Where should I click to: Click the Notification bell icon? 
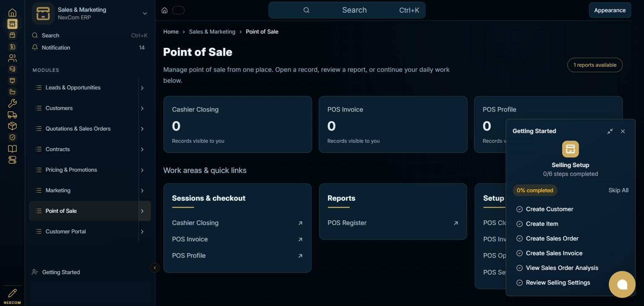point(35,47)
